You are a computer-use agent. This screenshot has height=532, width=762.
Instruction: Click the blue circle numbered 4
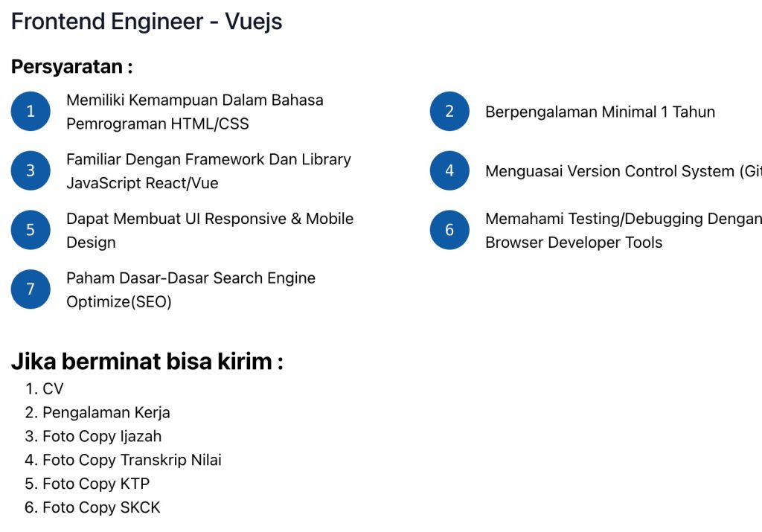click(449, 171)
